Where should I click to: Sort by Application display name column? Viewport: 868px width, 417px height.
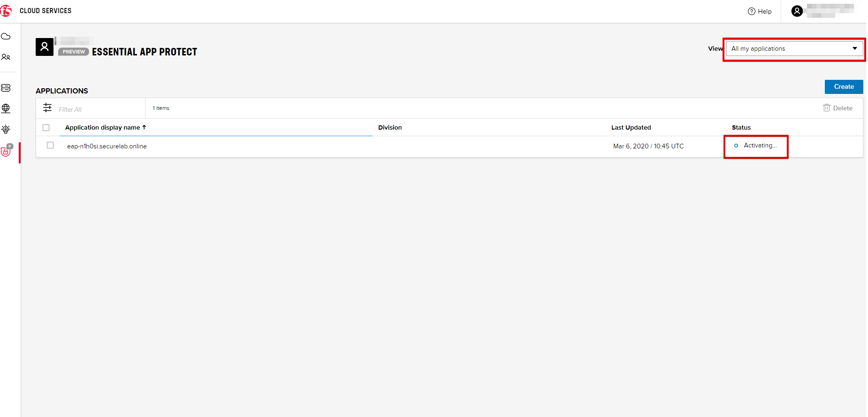(106, 128)
